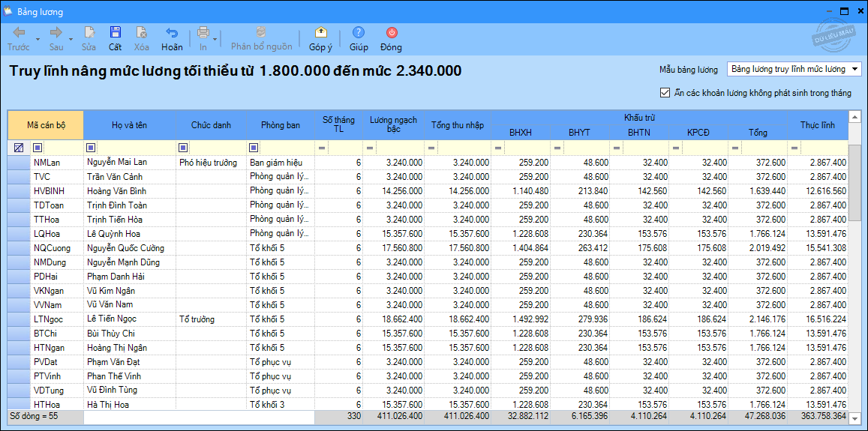
Task: Undo with the Hoãn icon
Action: click(172, 32)
